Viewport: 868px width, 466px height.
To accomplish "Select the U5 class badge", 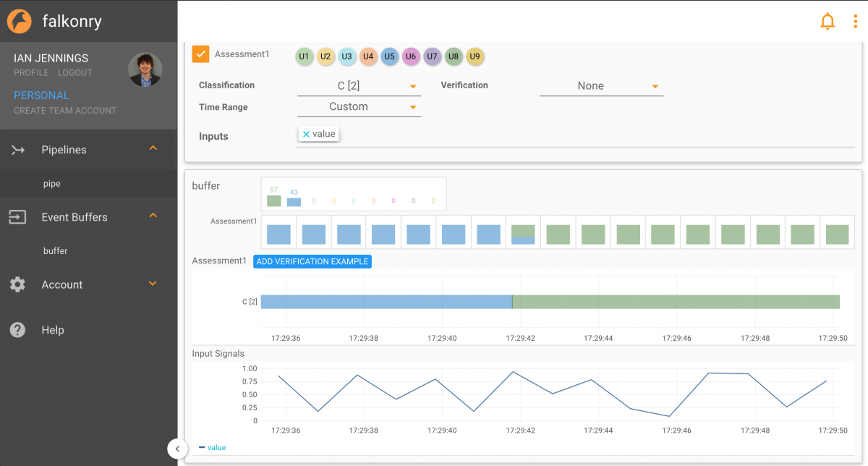I will (390, 56).
